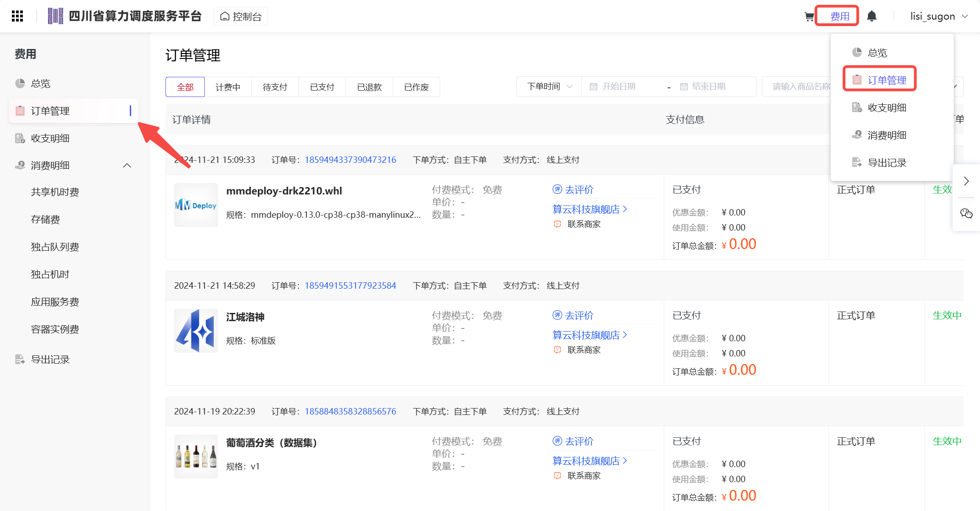980x511 pixels.
Task: Switch to the 已退款 tab
Action: click(369, 87)
